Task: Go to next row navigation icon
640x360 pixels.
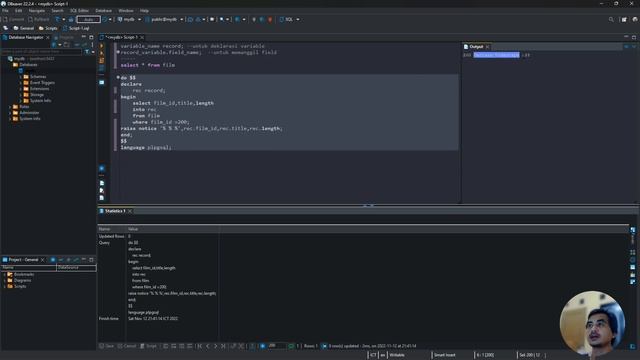Action: [216, 346]
